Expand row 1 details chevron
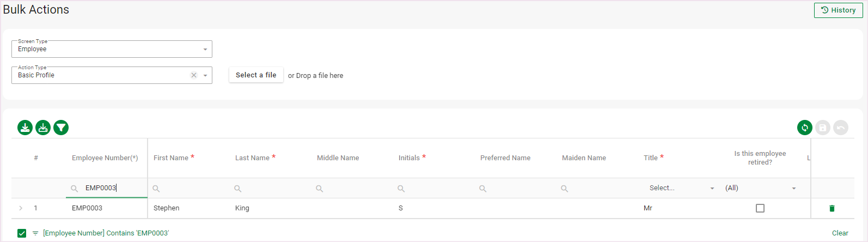Viewport: 868px width, 242px height. click(21, 208)
